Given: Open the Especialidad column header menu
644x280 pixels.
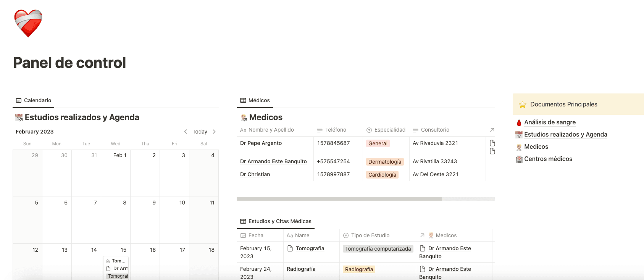Looking at the screenshot, I should pos(386,130).
